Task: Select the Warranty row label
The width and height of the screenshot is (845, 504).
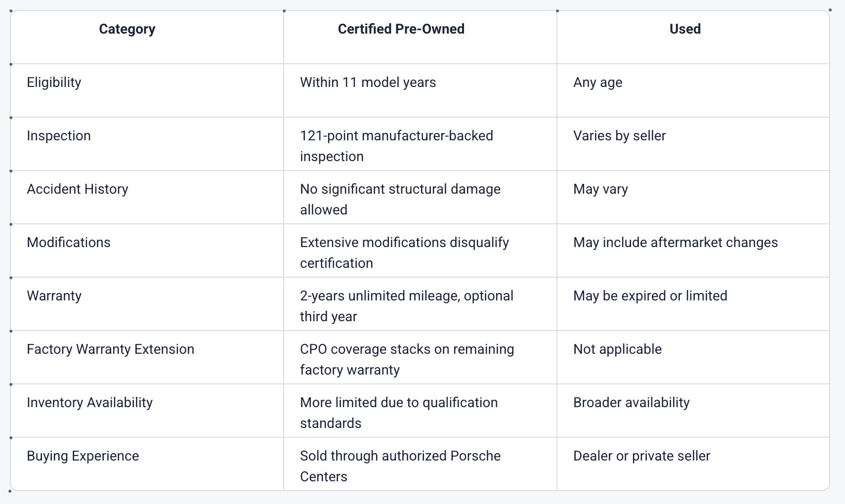Action: point(54,296)
